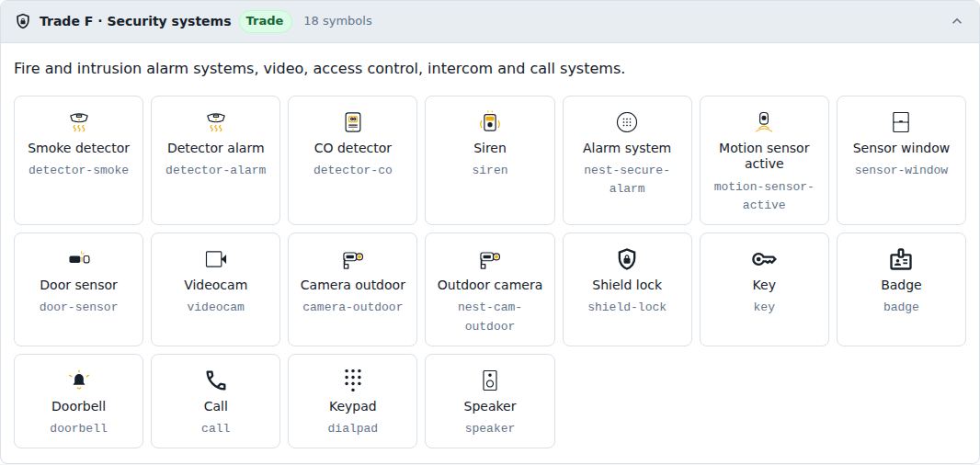Click the Call phone icon

point(216,380)
